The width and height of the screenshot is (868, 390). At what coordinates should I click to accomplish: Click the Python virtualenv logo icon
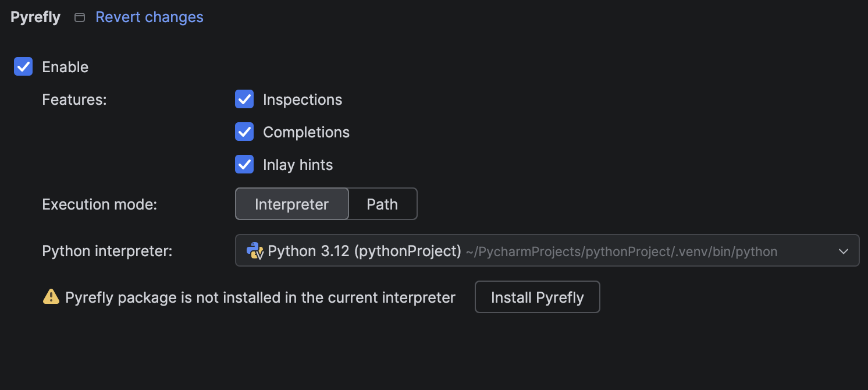pyautogui.click(x=255, y=251)
